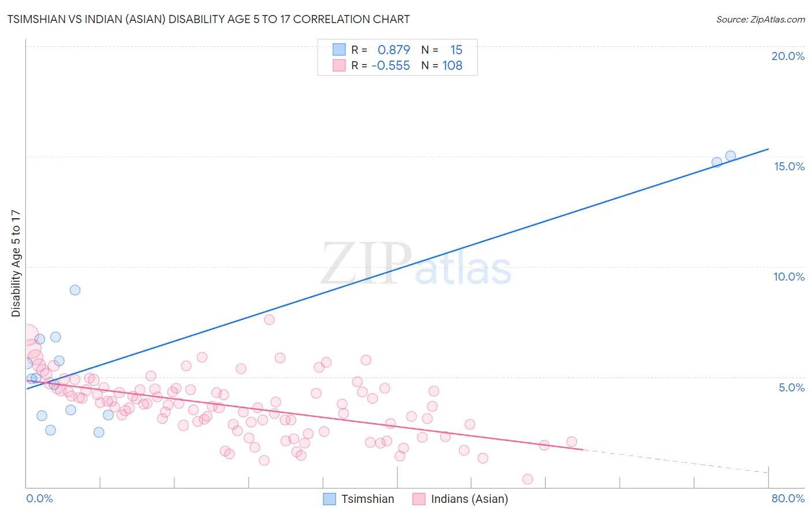812x515 pixels.
Task: Click the 10.0% y-axis label
Action: click(x=789, y=277)
